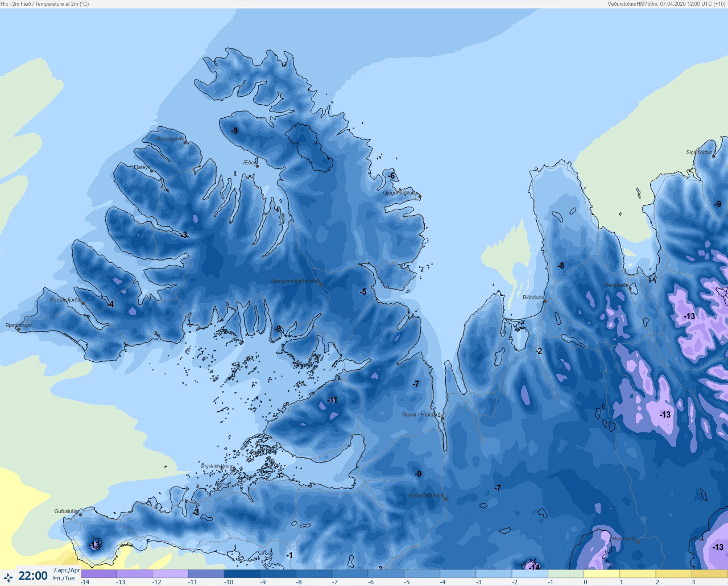The height and width of the screenshot is (586, 728).
Task: Select the Bolungarvík station label
Action: [171, 139]
